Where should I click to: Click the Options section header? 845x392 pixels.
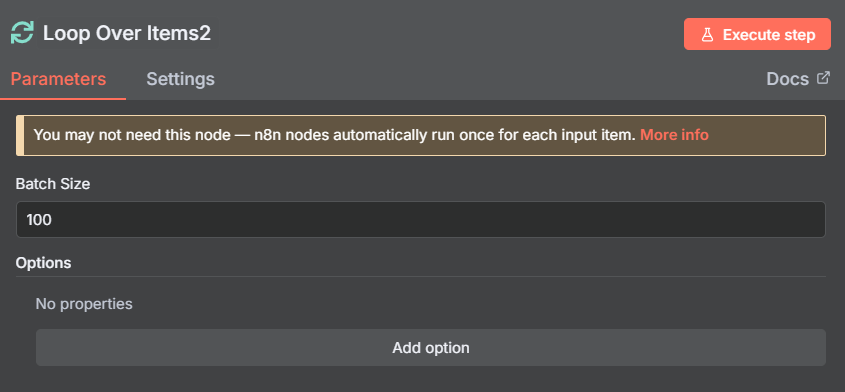[43, 263]
